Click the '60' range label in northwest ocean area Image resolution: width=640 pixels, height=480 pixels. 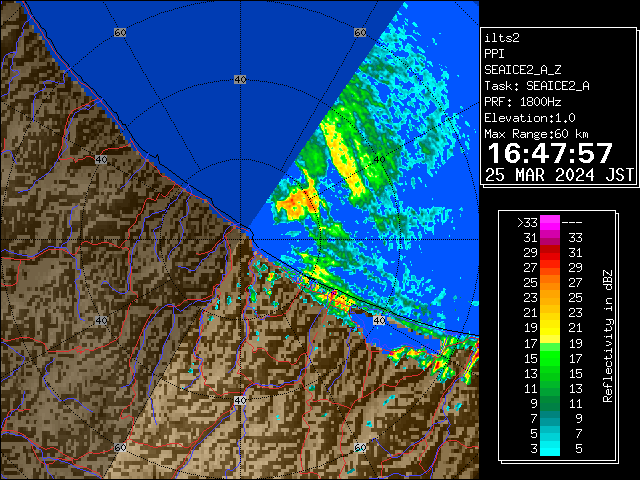[120, 32]
